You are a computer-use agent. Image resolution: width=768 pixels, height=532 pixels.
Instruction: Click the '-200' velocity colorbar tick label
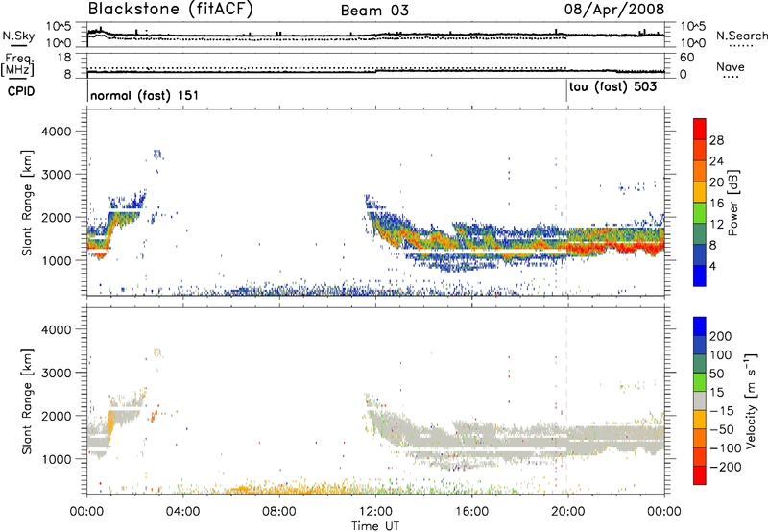[726, 467]
